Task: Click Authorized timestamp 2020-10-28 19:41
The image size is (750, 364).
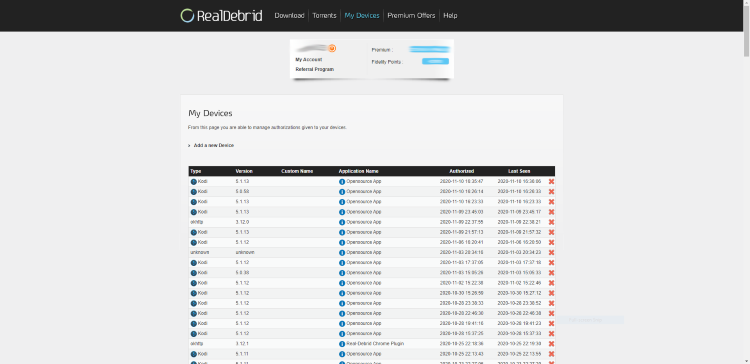Action: point(462,323)
